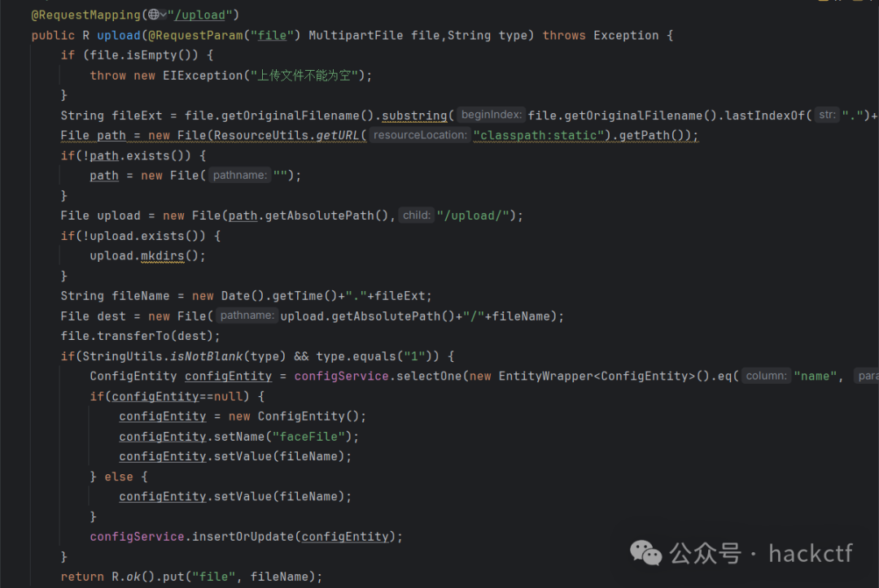Click the beginIndex inline parameter hint
Image resolution: width=879 pixels, height=588 pixels.
491,114
